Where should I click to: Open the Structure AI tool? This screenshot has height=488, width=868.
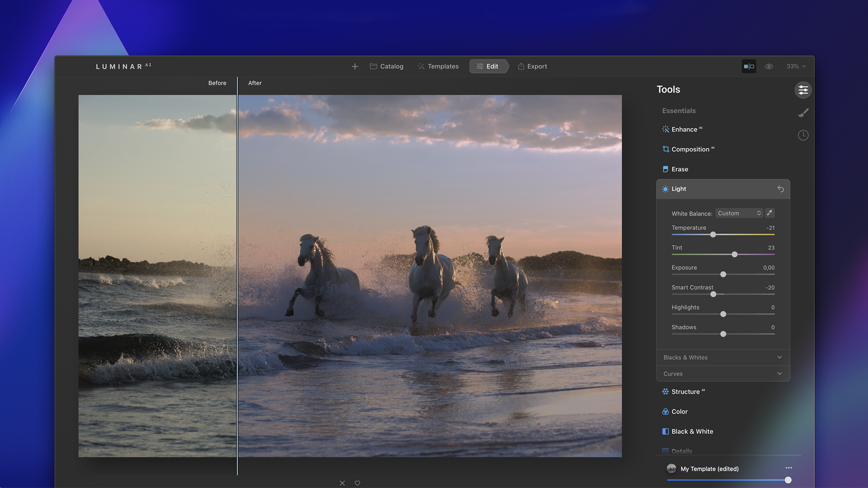click(x=685, y=392)
